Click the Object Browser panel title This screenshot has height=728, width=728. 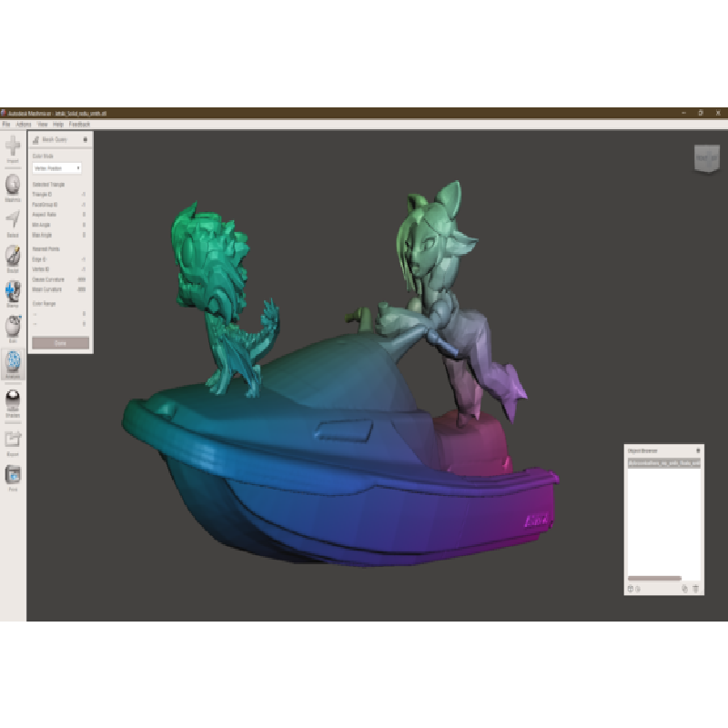642,450
